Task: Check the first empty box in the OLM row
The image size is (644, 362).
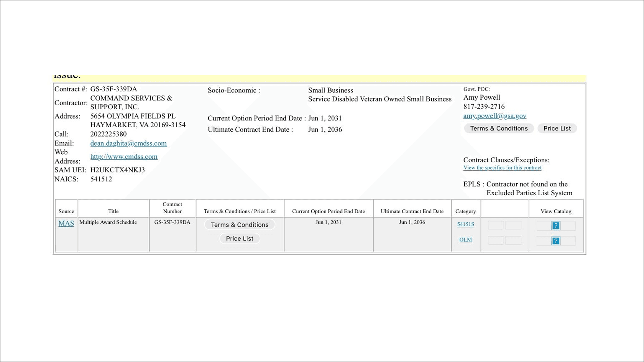Action: point(495,240)
